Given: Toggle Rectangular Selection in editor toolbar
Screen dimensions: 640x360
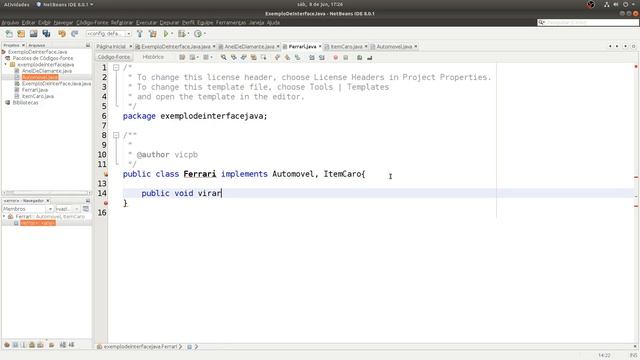Looking at the screenshot, I should [x=263, y=58].
